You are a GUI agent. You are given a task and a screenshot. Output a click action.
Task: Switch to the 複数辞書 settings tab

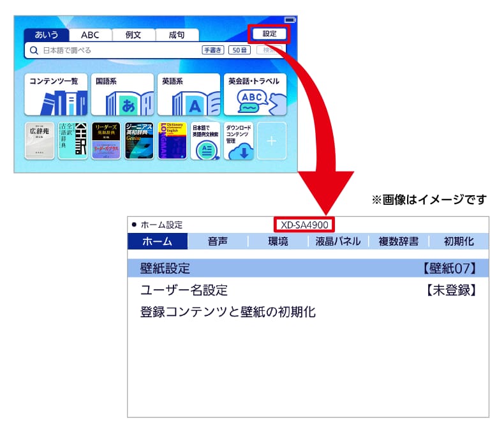[x=399, y=241]
